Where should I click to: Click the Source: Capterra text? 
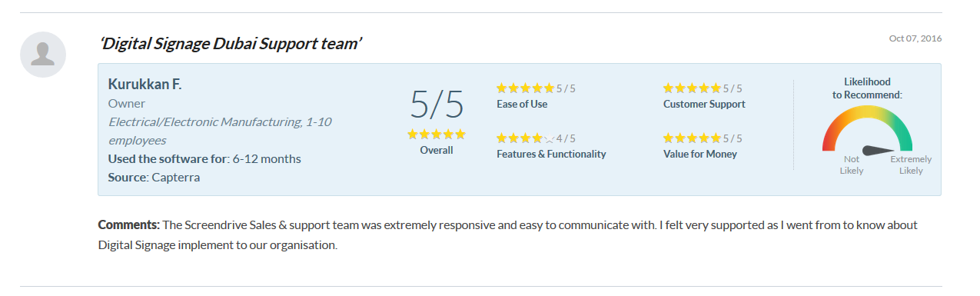tap(152, 177)
